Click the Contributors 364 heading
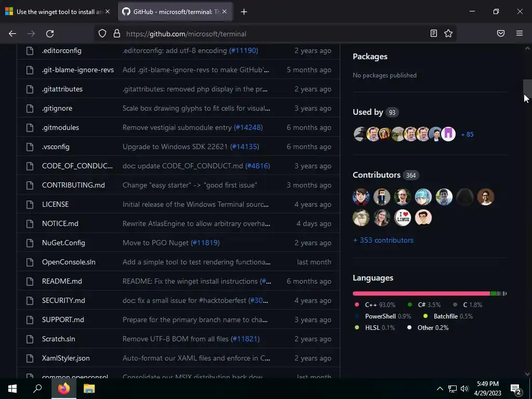532x399 pixels. [386, 175]
